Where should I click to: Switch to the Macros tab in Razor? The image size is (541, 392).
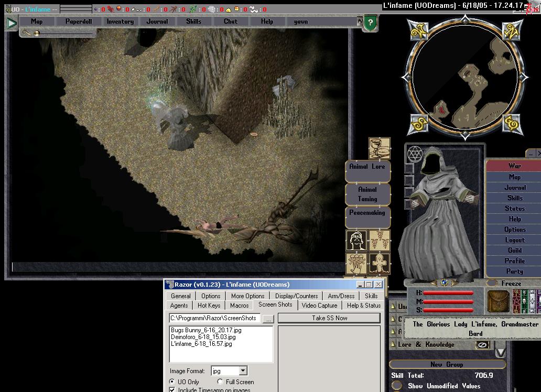tap(239, 306)
